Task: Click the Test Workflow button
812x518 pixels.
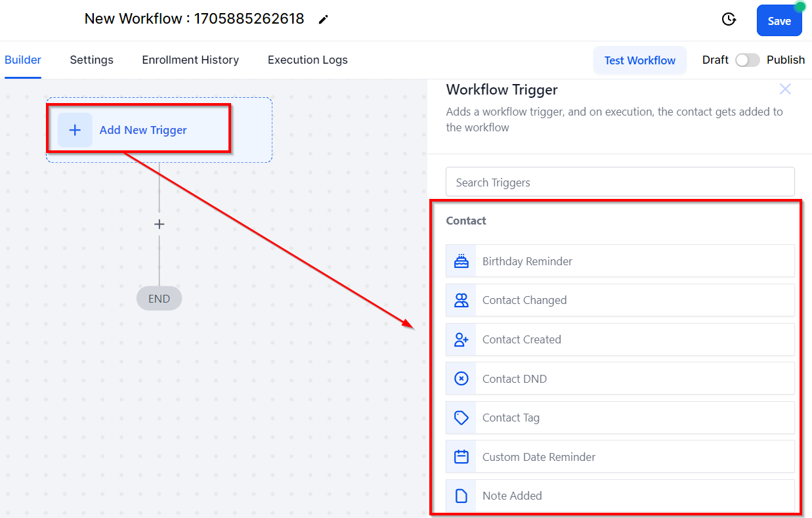Action: 640,60
